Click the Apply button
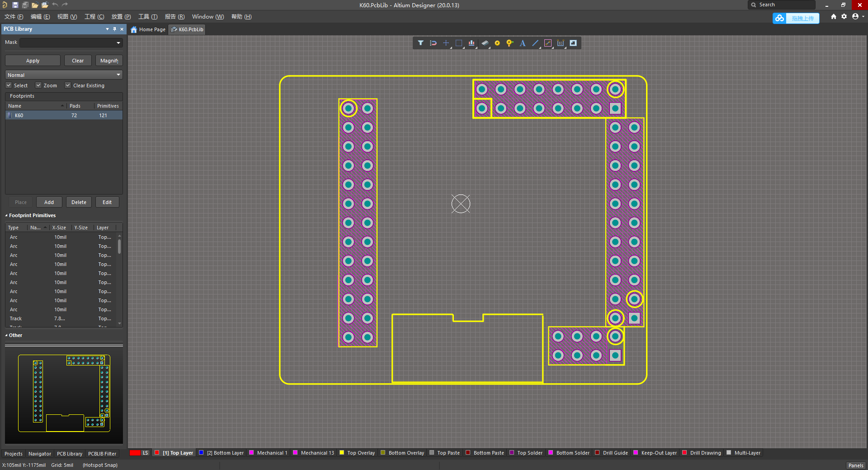868x470 pixels. click(33, 61)
